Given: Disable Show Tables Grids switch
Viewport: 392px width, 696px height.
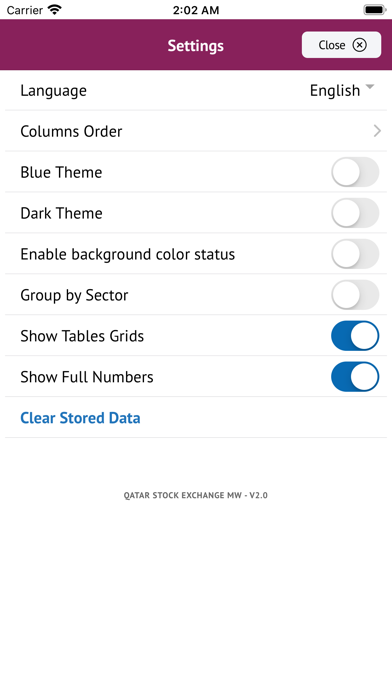Looking at the screenshot, I should click(355, 336).
